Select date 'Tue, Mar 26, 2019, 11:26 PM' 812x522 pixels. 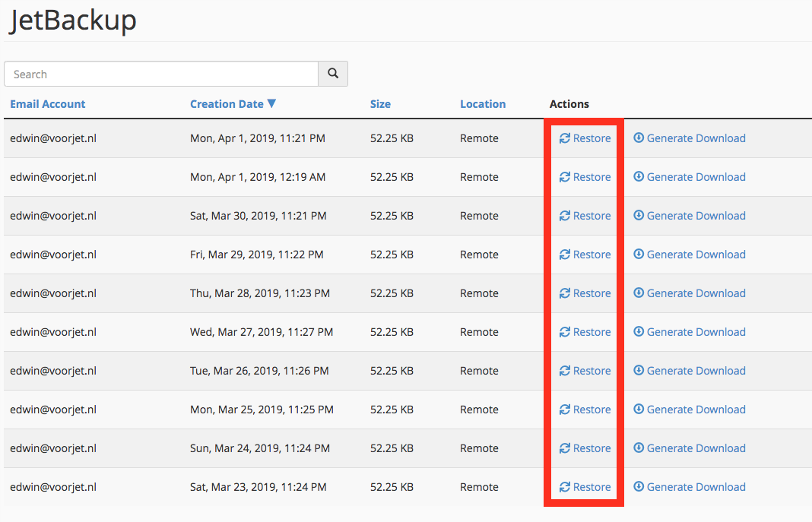point(259,371)
